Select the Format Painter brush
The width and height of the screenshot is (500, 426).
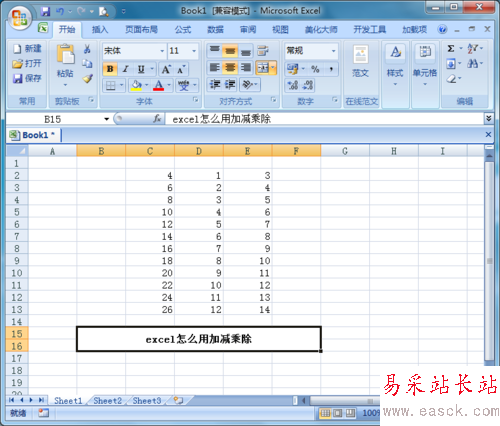(88, 78)
